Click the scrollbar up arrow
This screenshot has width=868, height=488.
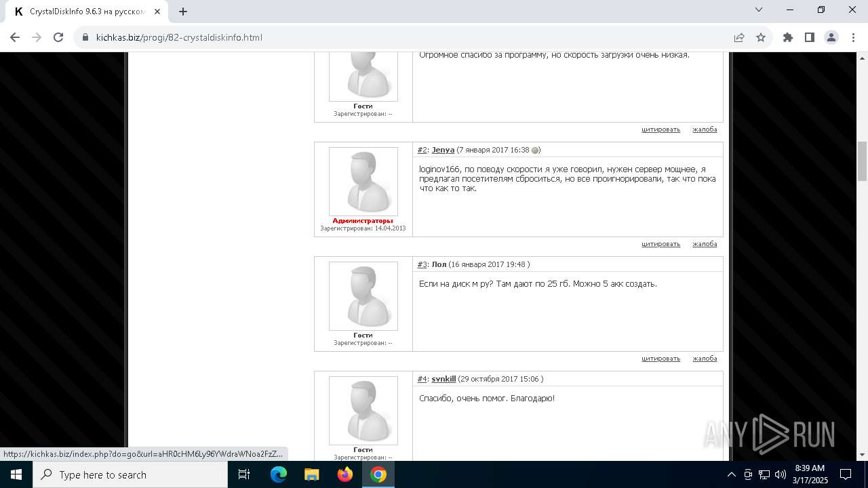click(x=862, y=57)
